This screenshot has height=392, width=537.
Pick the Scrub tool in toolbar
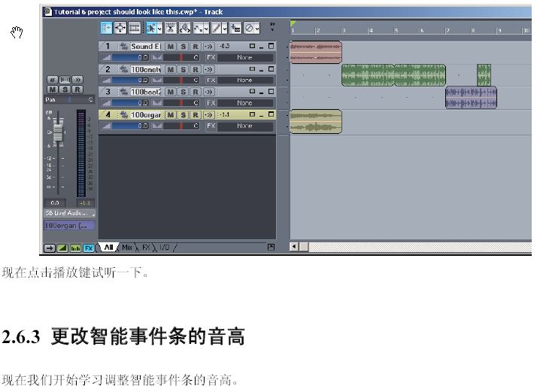184,28
